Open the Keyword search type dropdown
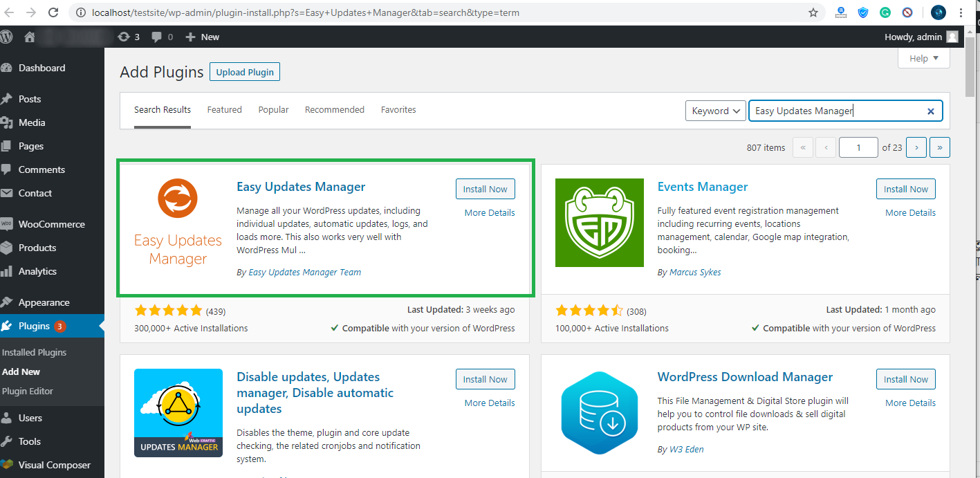Image resolution: width=980 pixels, height=478 pixels. (x=715, y=111)
